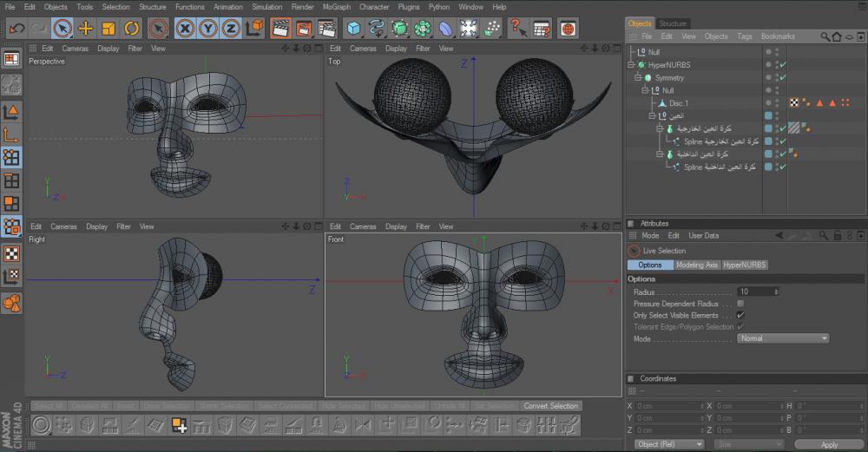Switch to the Structure tab
868x452 pixels.
673,23
